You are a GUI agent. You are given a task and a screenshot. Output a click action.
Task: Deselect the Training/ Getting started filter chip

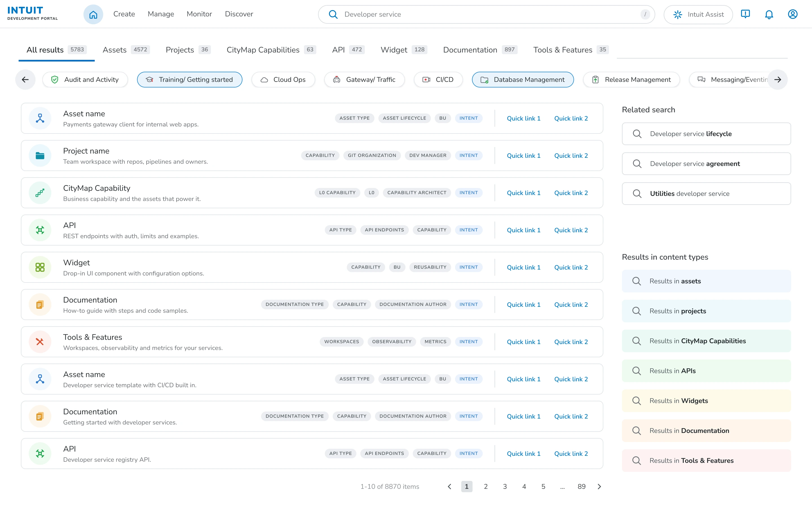[189, 80]
